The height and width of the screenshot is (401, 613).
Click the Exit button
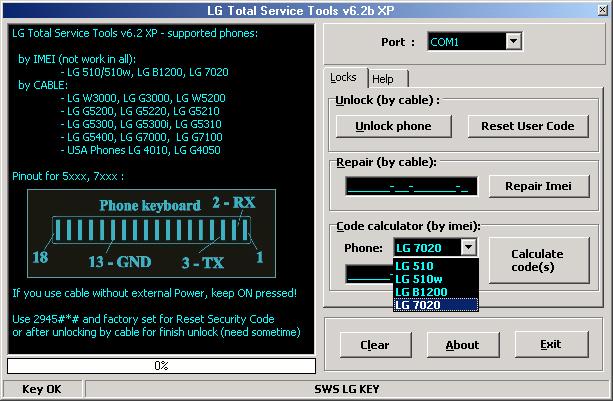click(x=551, y=344)
